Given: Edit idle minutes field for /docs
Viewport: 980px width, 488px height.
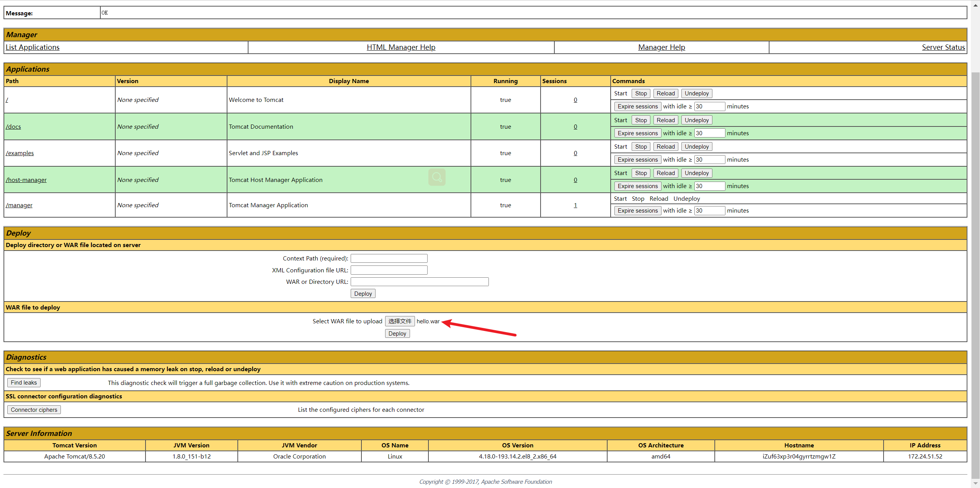Looking at the screenshot, I should 710,133.
